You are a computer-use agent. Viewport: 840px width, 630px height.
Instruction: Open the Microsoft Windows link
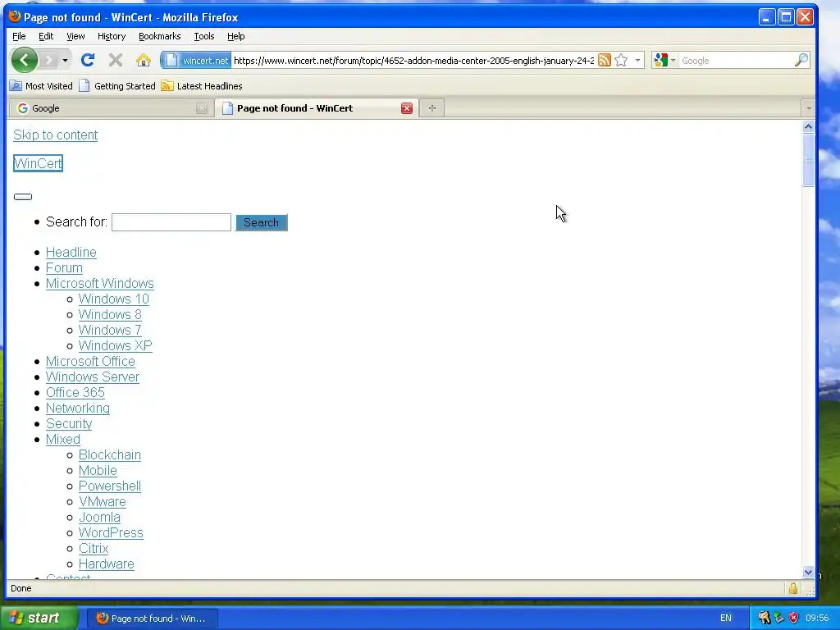[99, 283]
